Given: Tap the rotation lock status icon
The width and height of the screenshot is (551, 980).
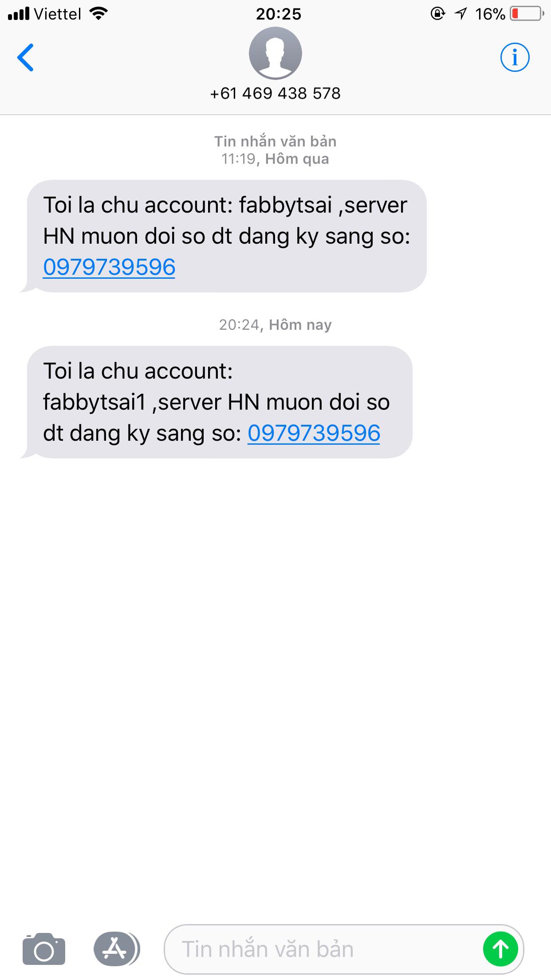Looking at the screenshot, I should click(x=437, y=14).
